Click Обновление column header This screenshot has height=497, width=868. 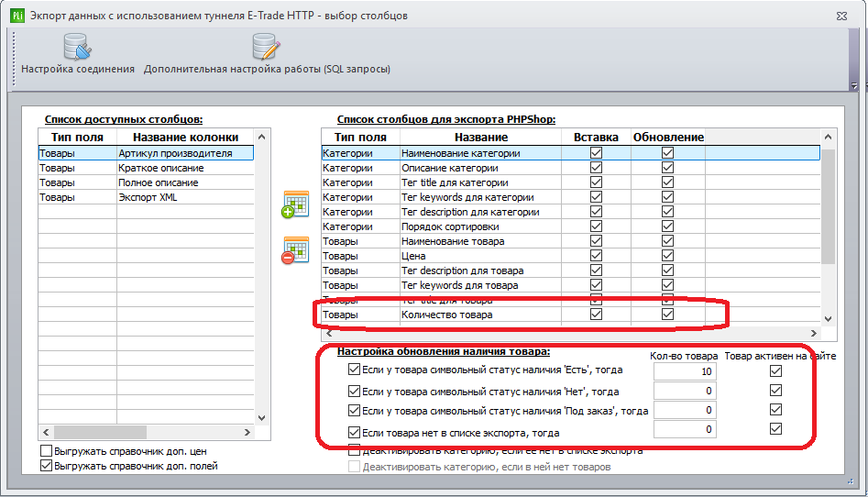click(668, 137)
